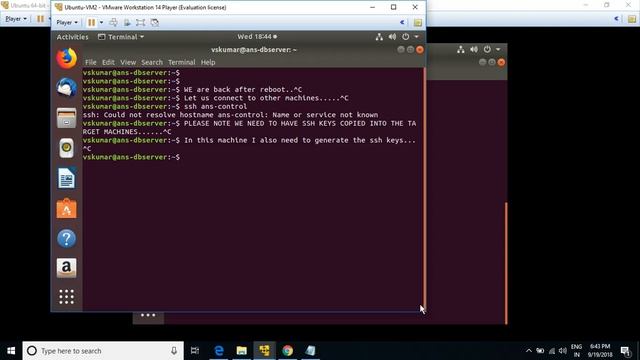Open LibreOffice Writer from the dock
The width and height of the screenshot is (640, 360).
[67, 178]
